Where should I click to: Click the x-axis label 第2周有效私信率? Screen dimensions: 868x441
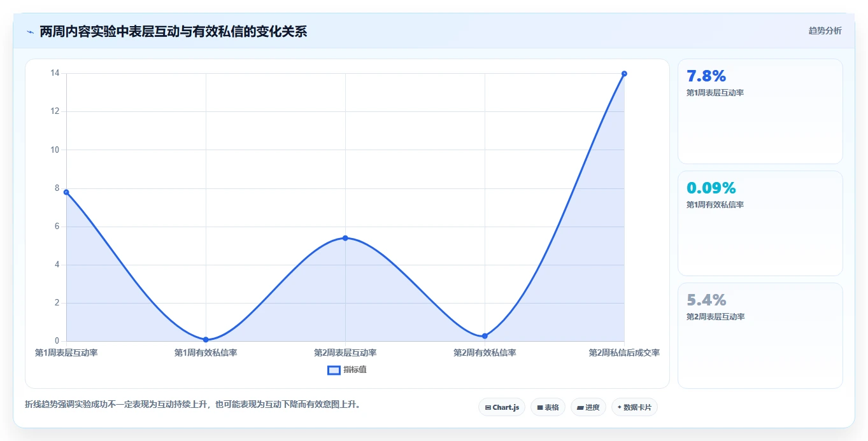(485, 353)
